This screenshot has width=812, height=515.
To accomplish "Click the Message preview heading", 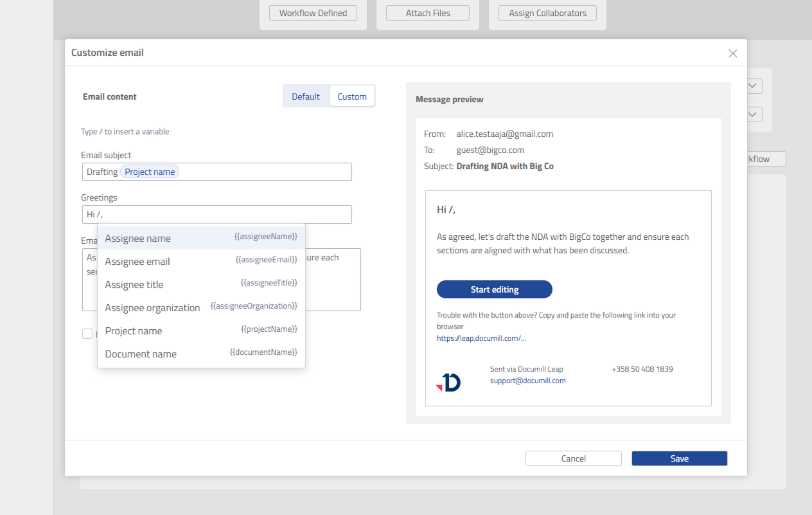I will [450, 99].
